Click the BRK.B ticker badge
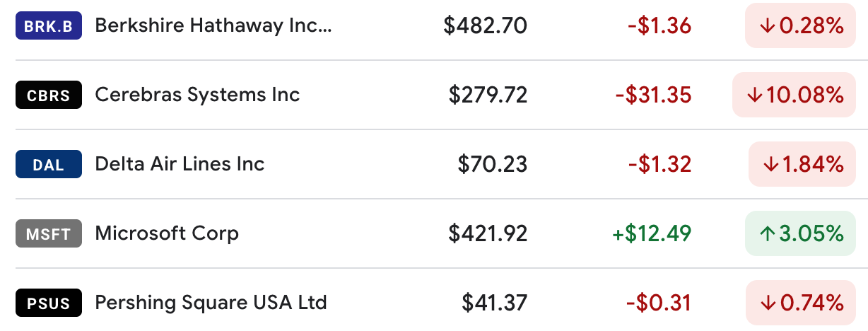 tap(49, 26)
